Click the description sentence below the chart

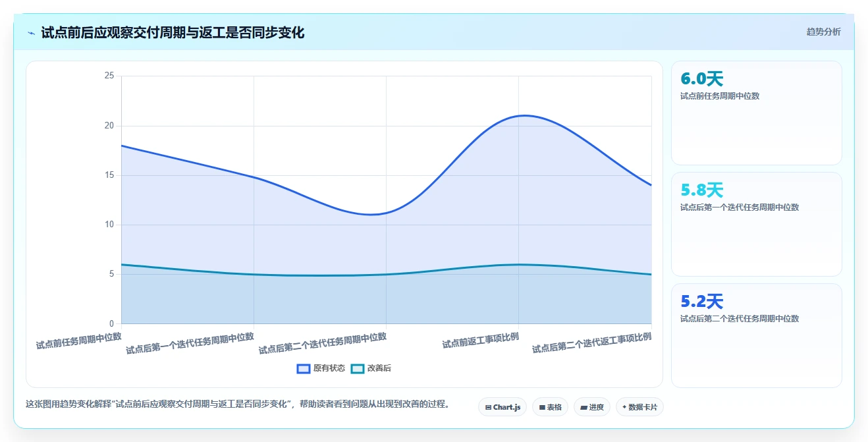pos(238,404)
